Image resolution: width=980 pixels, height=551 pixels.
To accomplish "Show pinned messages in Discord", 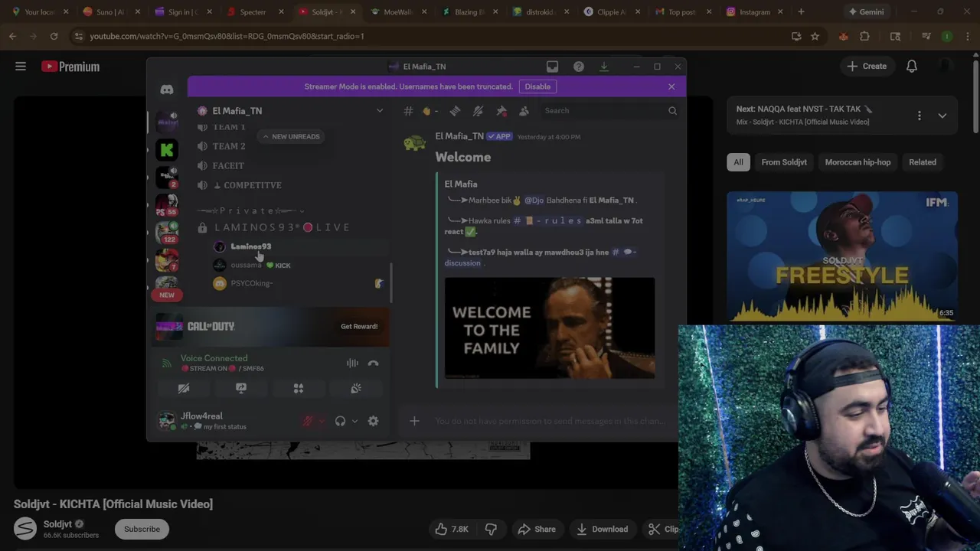I will pyautogui.click(x=501, y=111).
